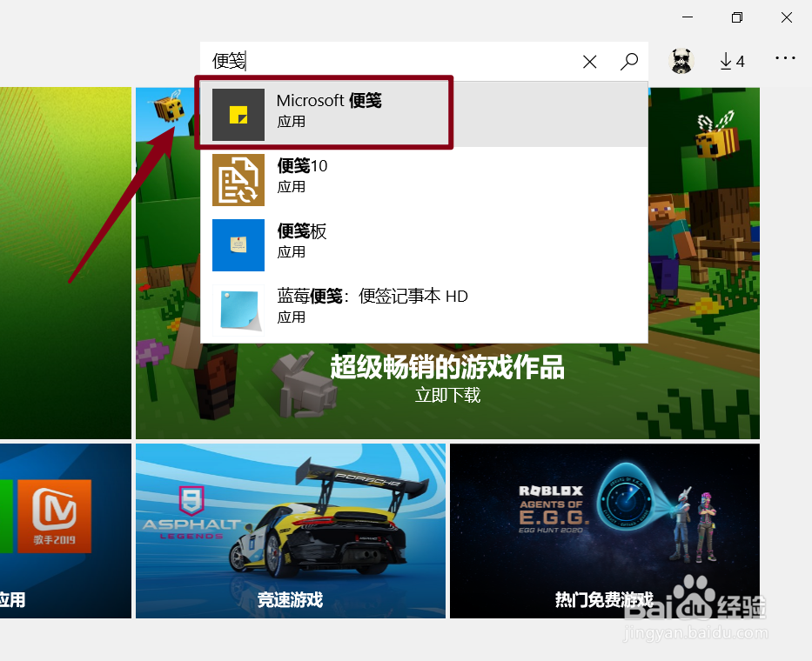Select the Microsoft 便笺 suggestion
Screen dimensions: 812x661
[424, 115]
